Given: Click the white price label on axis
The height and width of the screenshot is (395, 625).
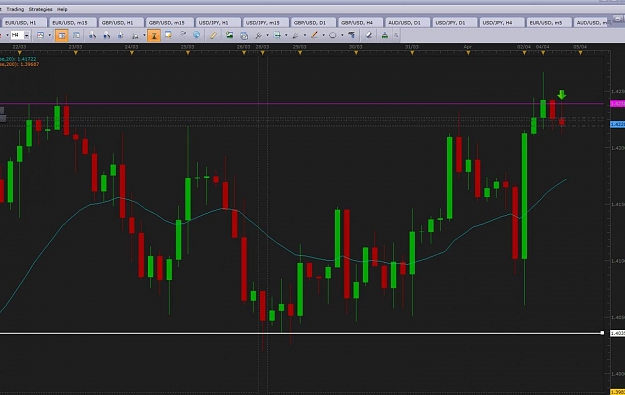Looking at the screenshot, I should pos(617,333).
